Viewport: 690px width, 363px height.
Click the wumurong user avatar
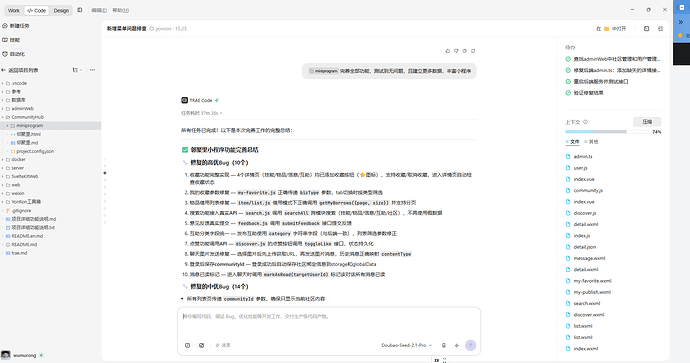[6, 355]
